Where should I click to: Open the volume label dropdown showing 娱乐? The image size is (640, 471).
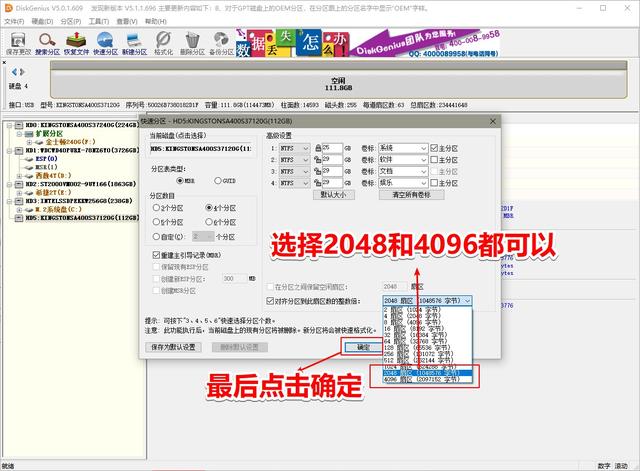(x=424, y=183)
